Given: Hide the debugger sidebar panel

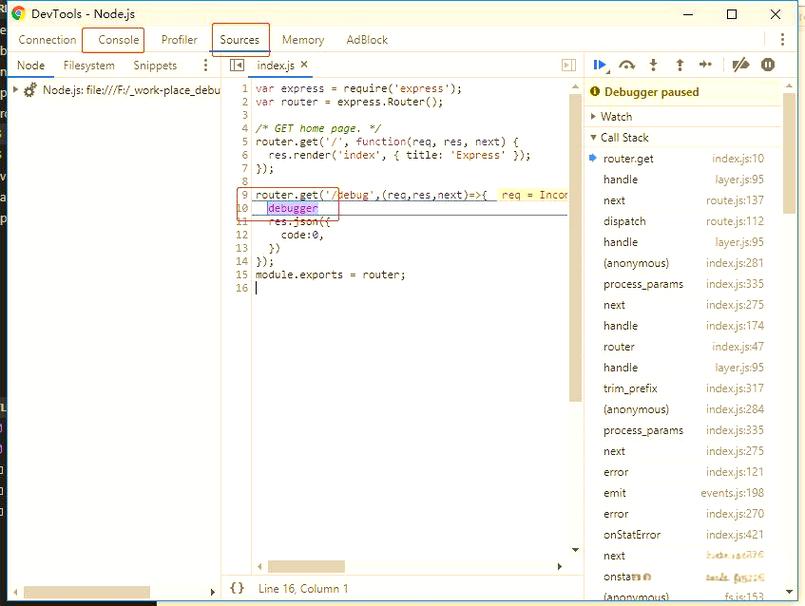Looking at the screenshot, I should pyautogui.click(x=568, y=65).
